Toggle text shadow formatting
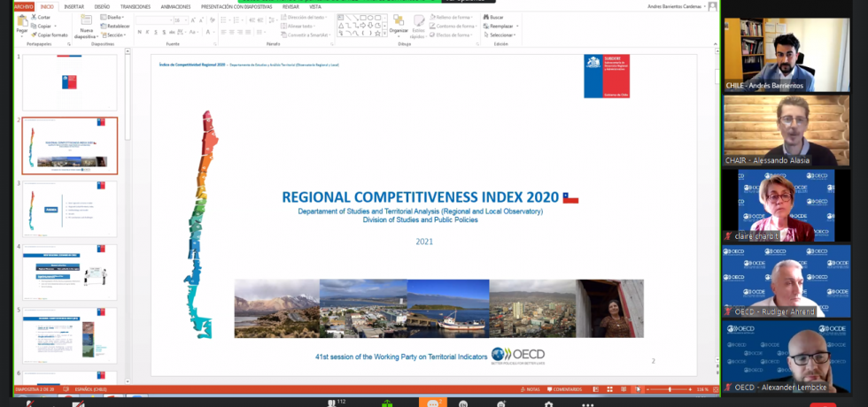 164,32
